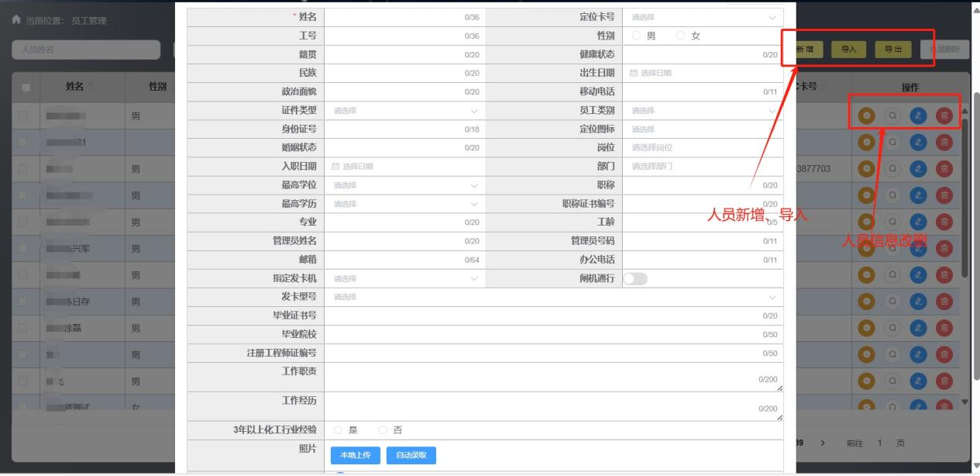
Task: Click the home icon beside 当前位置
Action: [16, 19]
